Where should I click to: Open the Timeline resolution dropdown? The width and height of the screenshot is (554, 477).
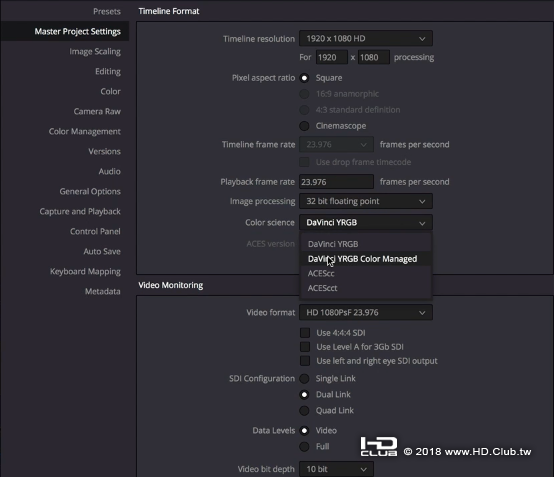tap(366, 39)
